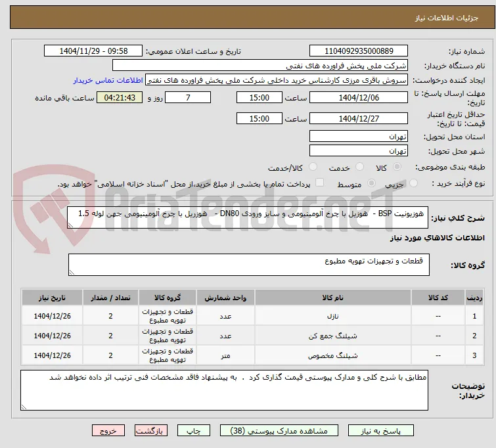The image size is (496, 448).
Task: Choose the متوسط purchase type radio
Action: [371, 183]
